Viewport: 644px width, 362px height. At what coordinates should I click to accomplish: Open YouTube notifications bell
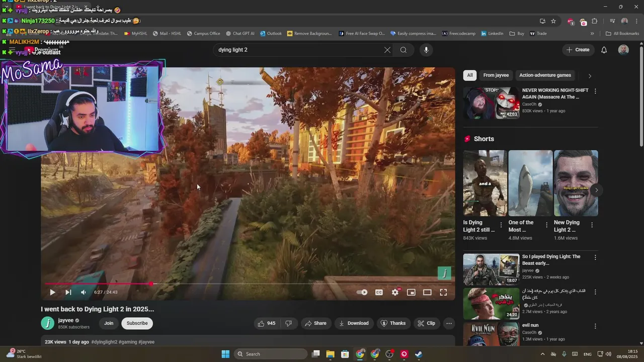click(x=604, y=50)
